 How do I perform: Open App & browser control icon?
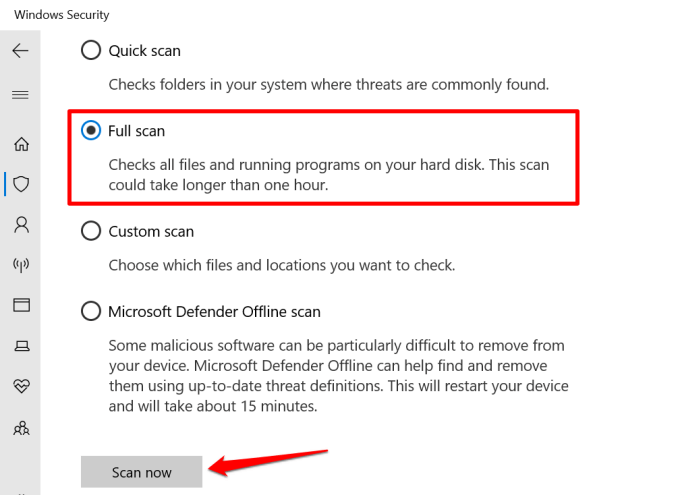[20, 305]
